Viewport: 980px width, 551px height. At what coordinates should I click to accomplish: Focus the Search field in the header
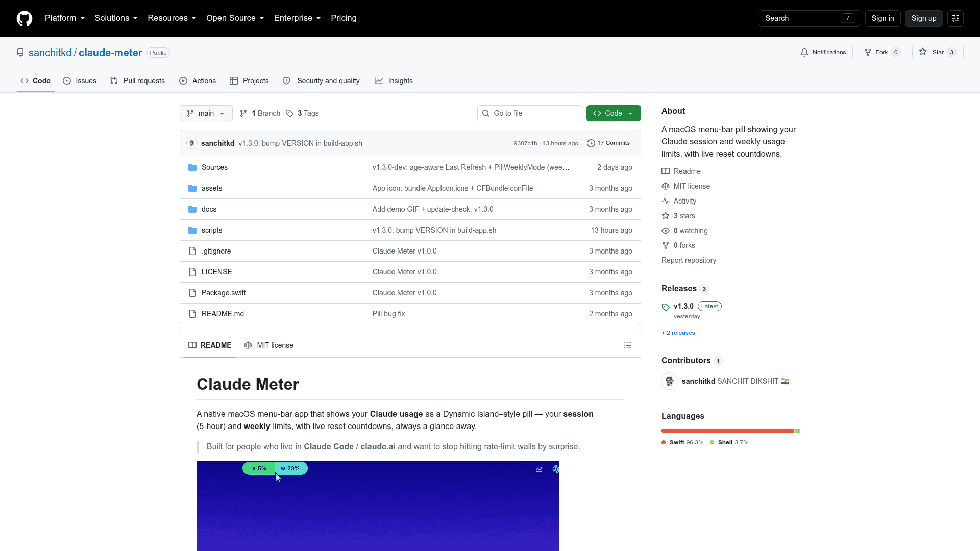pyautogui.click(x=810, y=18)
